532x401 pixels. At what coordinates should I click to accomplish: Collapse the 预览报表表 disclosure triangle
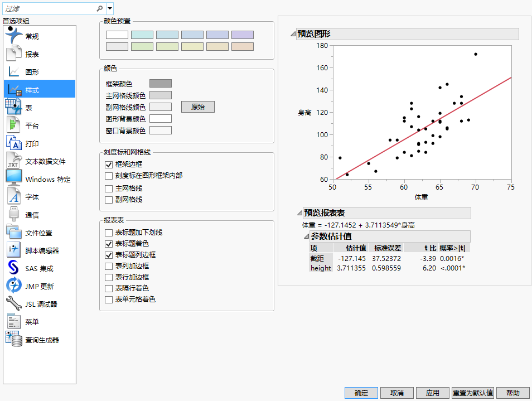[299, 213]
